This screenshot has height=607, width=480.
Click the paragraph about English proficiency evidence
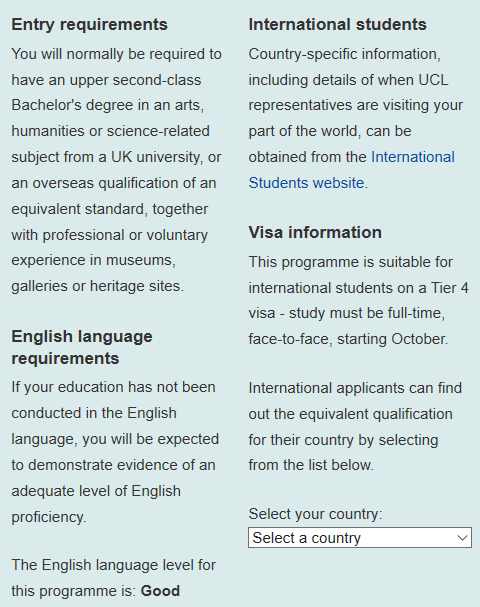[115, 452]
